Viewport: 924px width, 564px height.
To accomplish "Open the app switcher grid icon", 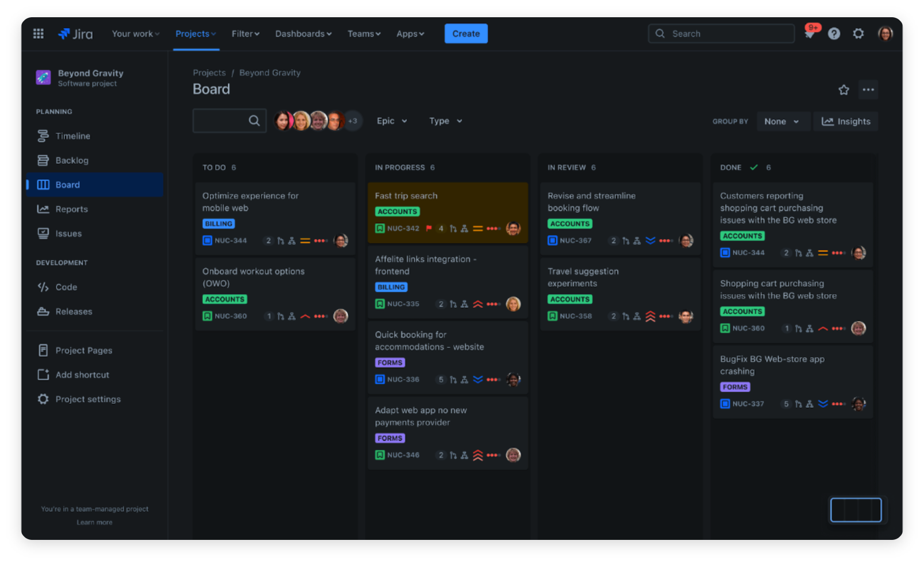I will point(38,33).
